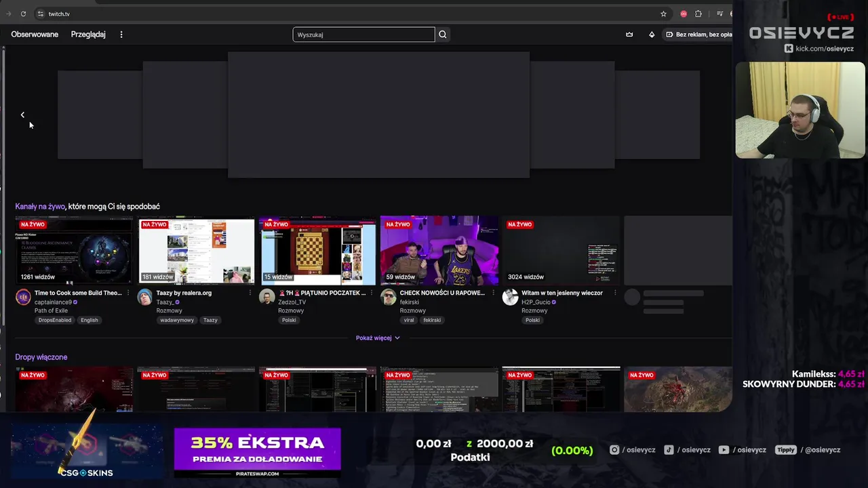Open title 'Witam w ten jesienny wieczor'

pyautogui.click(x=562, y=293)
